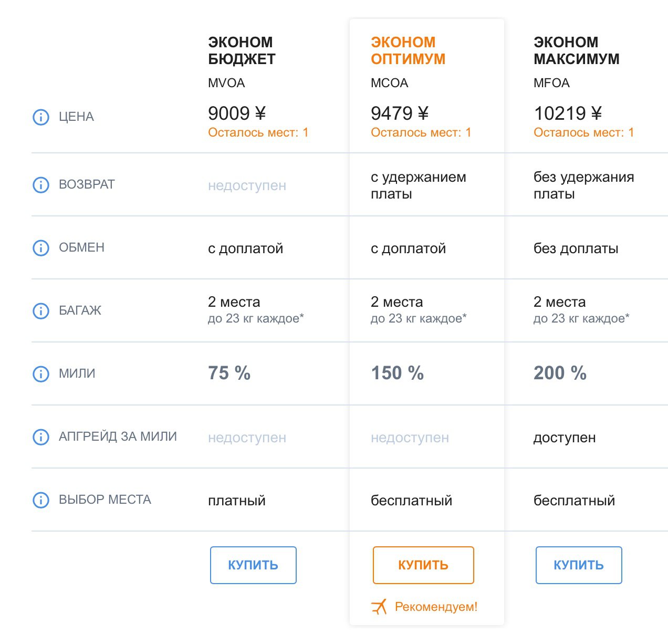Image resolution: width=668 pixels, height=644 pixels.
Task: Click the Рекомендуем! label
Action: click(x=436, y=607)
